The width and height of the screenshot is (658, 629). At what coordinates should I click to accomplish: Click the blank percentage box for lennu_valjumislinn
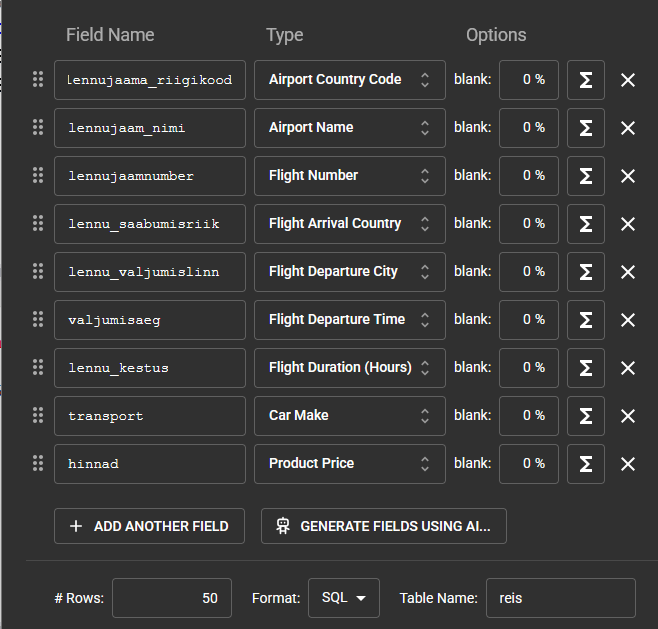528,272
